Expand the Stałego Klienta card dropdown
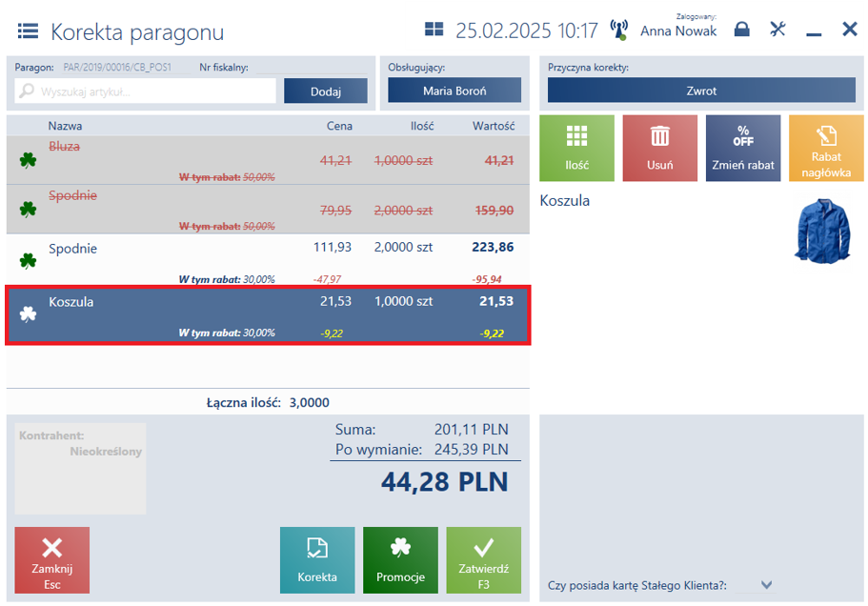 pyautogui.click(x=766, y=585)
